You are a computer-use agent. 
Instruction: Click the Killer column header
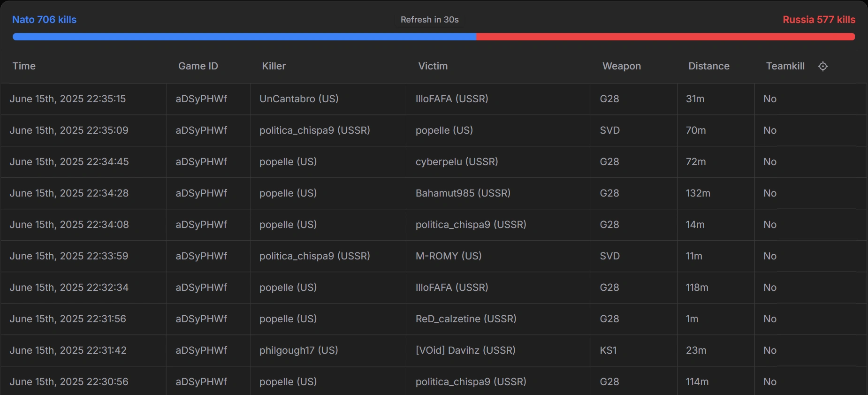click(274, 66)
